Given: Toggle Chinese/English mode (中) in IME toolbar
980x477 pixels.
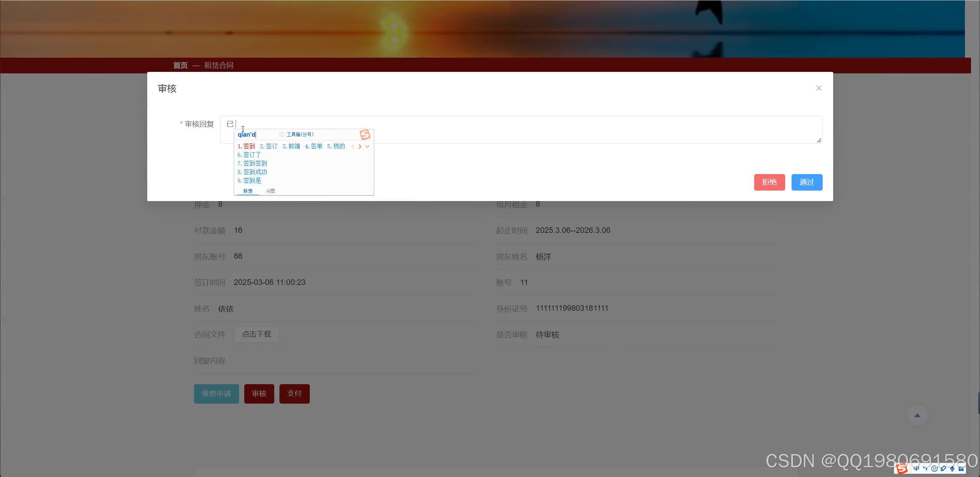Looking at the screenshot, I should pyautogui.click(x=916, y=469).
